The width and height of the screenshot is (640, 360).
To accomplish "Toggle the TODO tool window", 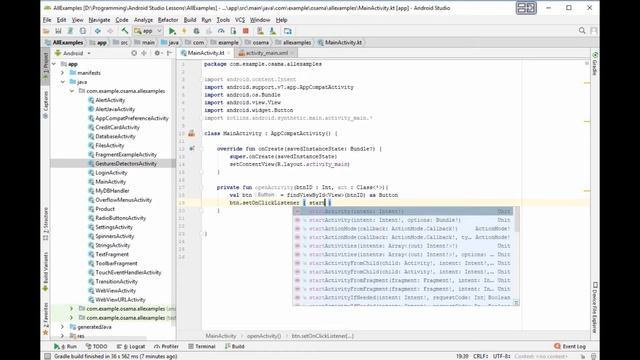I will 96,346.
